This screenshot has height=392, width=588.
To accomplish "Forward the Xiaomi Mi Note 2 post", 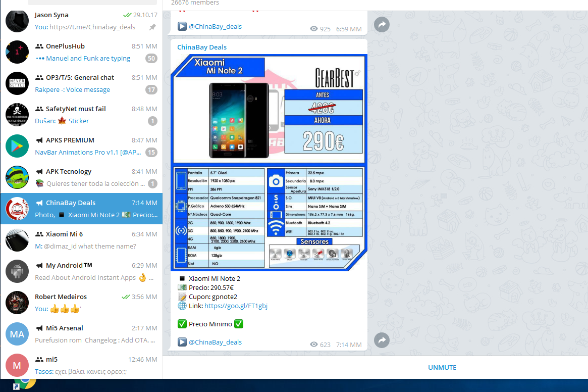I will click(382, 340).
